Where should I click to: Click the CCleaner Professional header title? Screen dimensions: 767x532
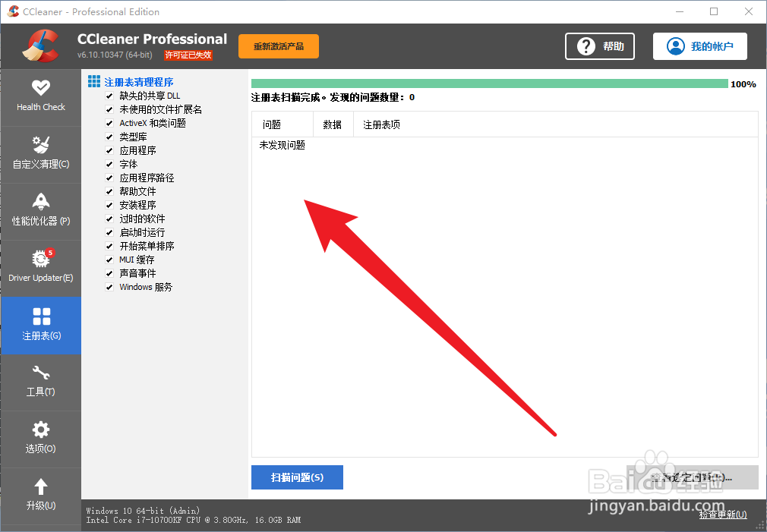point(152,39)
